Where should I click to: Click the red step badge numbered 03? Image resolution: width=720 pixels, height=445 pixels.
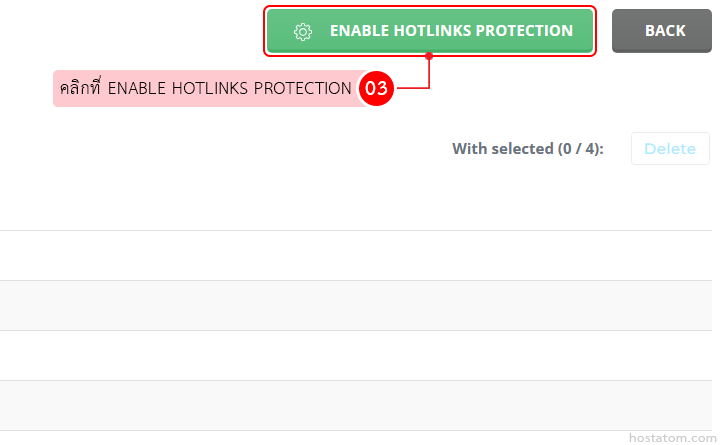coord(376,89)
